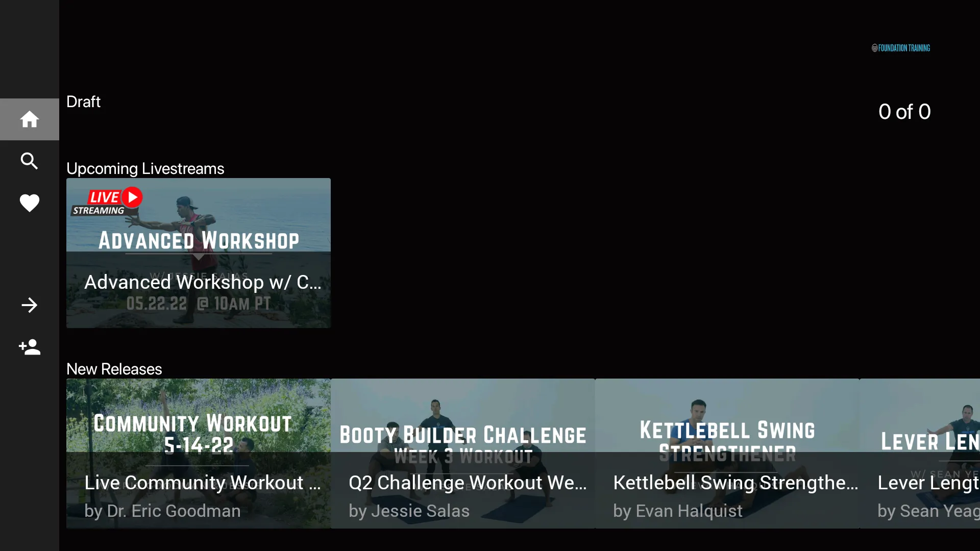Click the Favorites heart icon

[30, 203]
